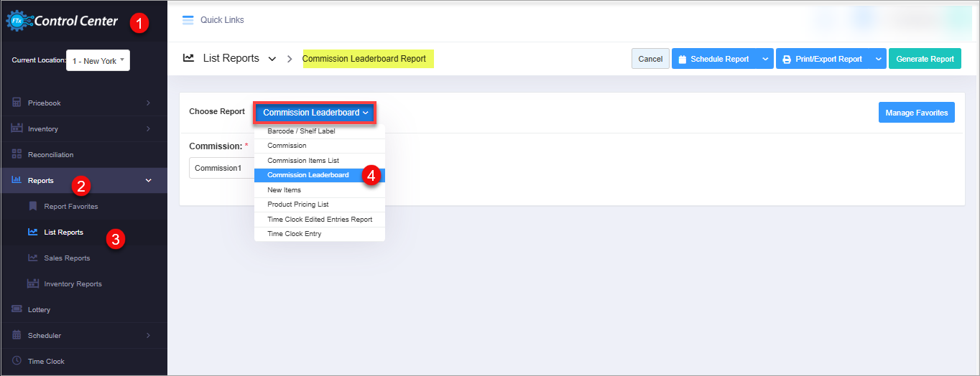Click the Choose Report label
Viewport: 980px width, 376px height.
(x=217, y=112)
